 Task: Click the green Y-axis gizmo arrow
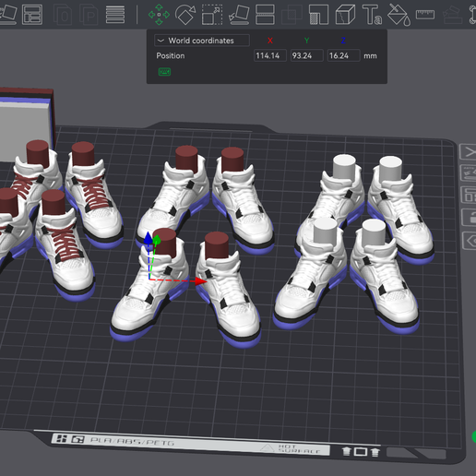[157, 240]
